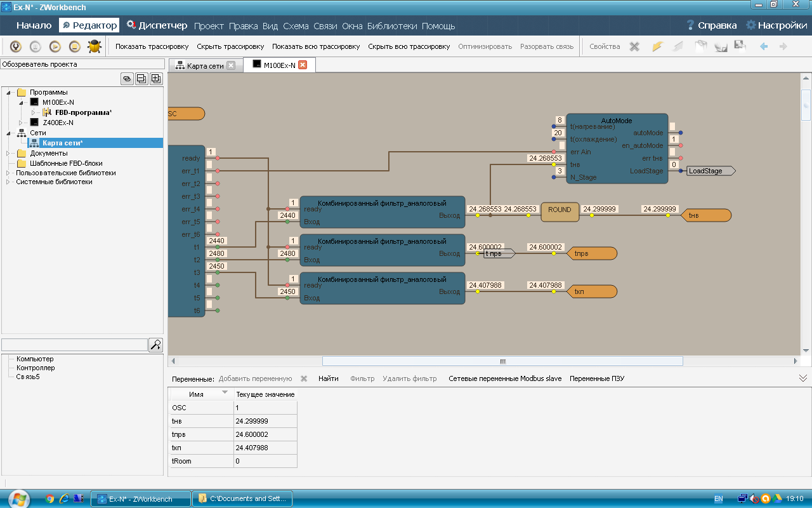Image resolution: width=812 pixels, height=508 pixels.
Task: Expand the Документы folder in the tree
Action: (8, 153)
